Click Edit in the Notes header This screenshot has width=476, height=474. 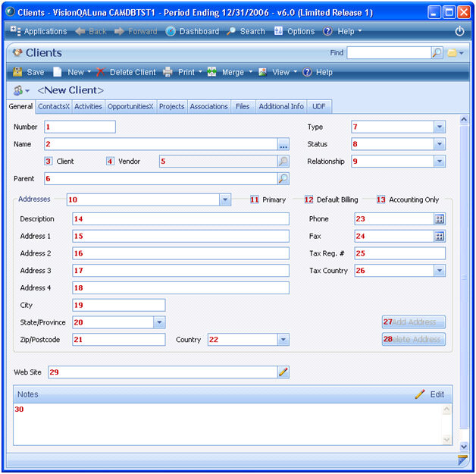tap(437, 394)
